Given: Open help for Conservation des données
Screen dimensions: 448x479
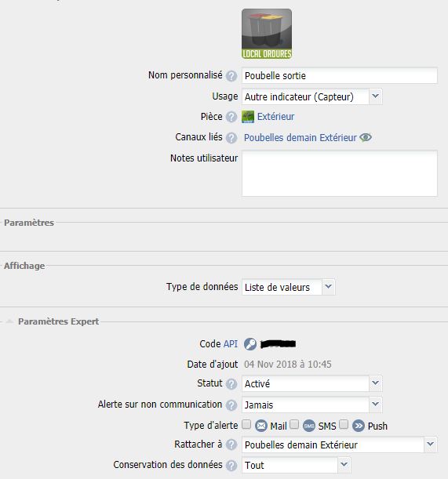Looking at the screenshot, I should (x=231, y=466).
